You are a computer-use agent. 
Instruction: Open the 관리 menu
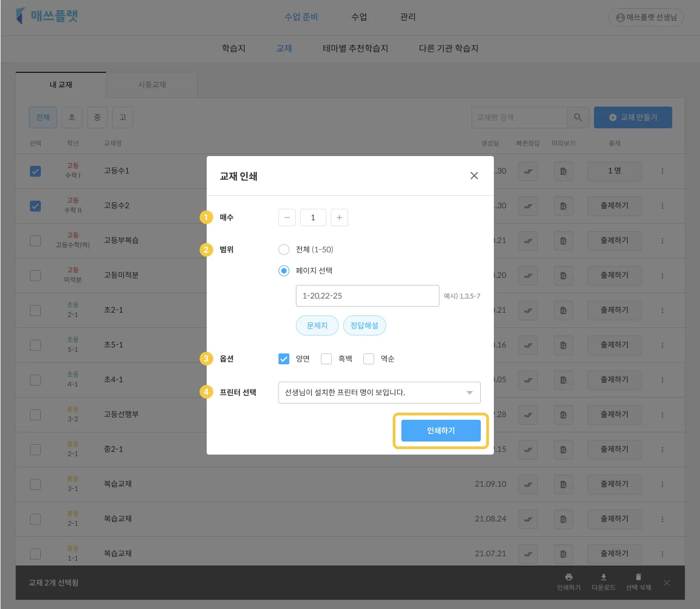(408, 17)
